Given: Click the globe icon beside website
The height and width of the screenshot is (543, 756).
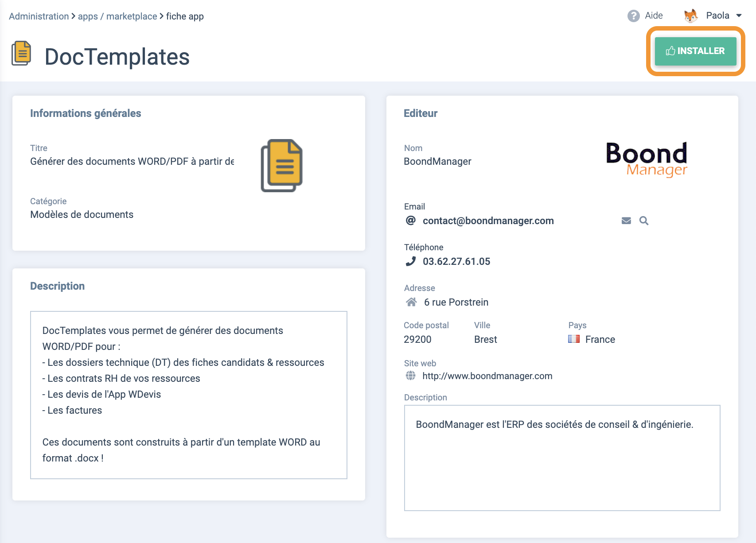Looking at the screenshot, I should (411, 376).
